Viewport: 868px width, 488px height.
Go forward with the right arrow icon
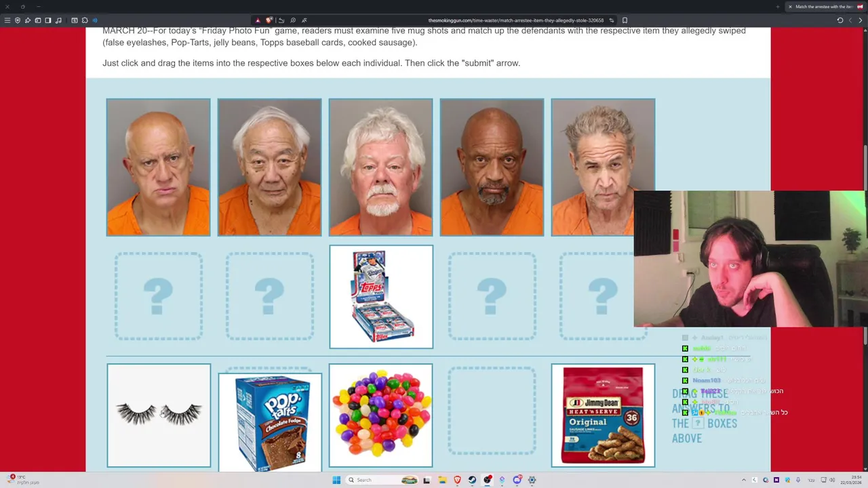(x=860, y=20)
